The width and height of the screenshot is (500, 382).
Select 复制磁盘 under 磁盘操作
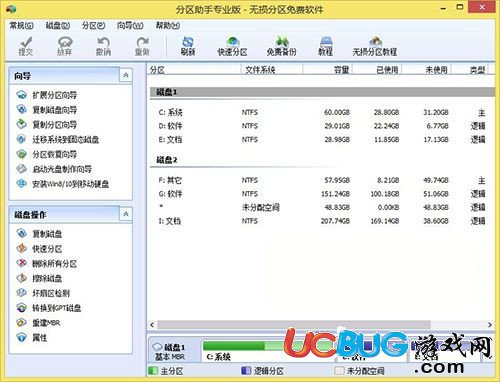pyautogui.click(x=39, y=234)
